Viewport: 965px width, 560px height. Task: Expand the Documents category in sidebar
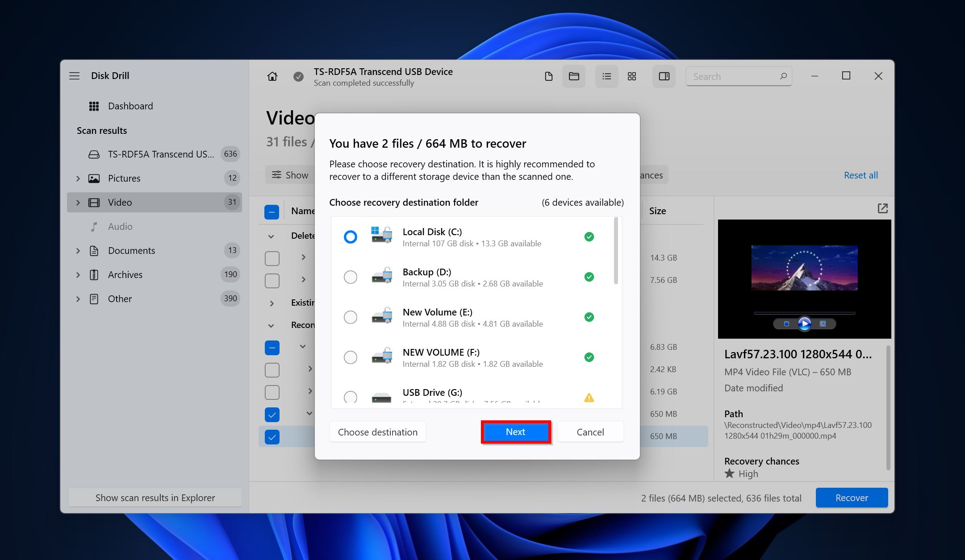(x=78, y=250)
